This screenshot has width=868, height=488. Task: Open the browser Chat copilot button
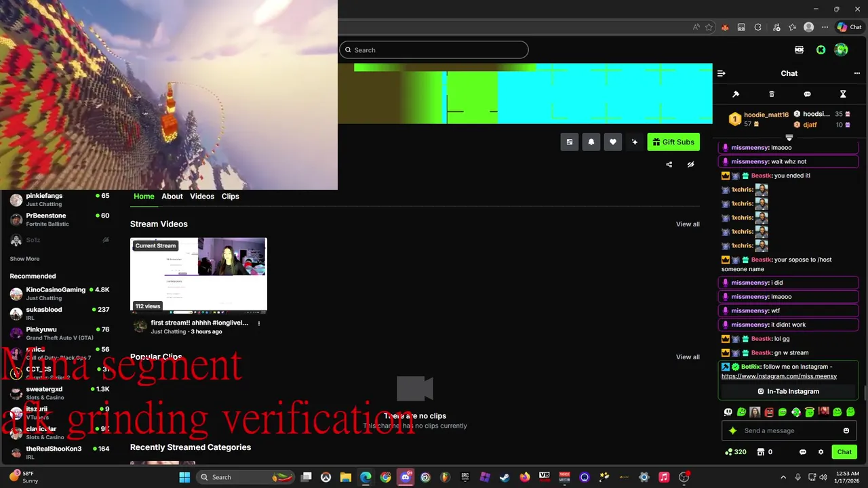[x=849, y=27]
